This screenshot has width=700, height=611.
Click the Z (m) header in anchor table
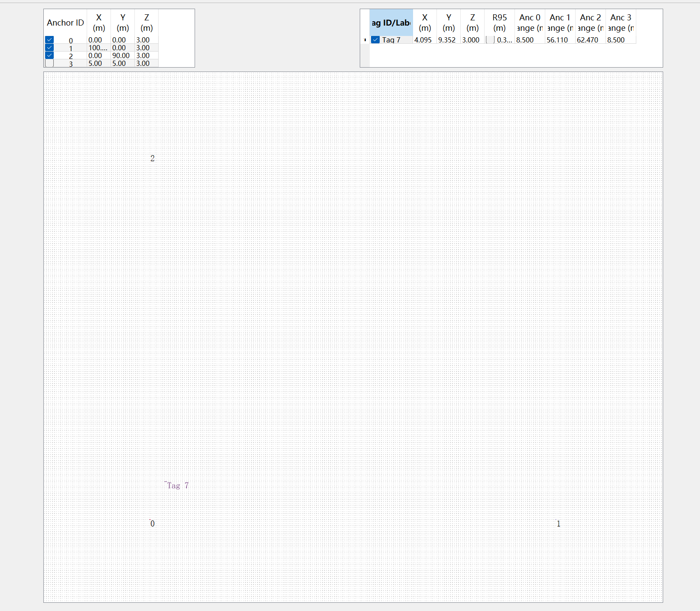point(147,23)
